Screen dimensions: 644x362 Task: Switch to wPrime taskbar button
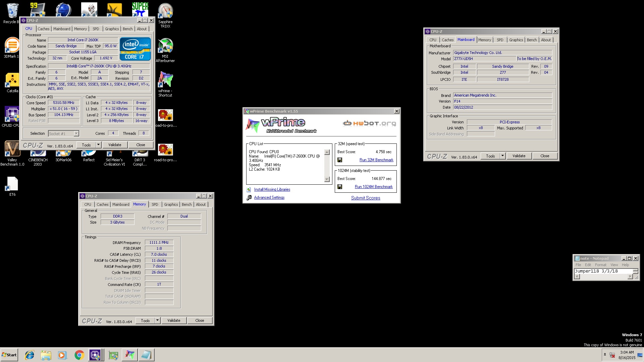pyautogui.click(x=130, y=355)
